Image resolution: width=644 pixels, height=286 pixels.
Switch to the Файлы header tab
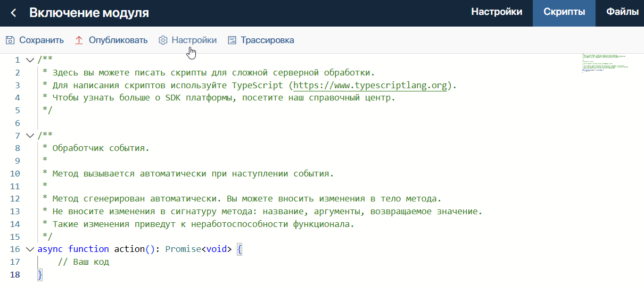tap(622, 12)
